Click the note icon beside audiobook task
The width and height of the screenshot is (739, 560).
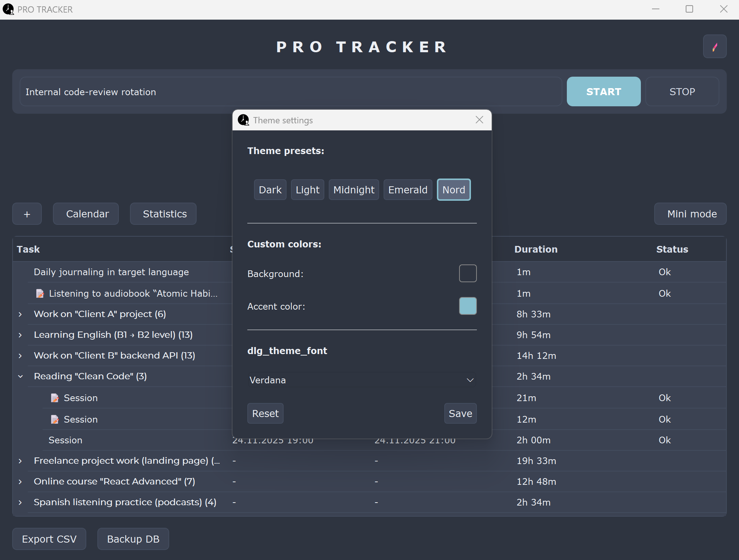point(40,293)
